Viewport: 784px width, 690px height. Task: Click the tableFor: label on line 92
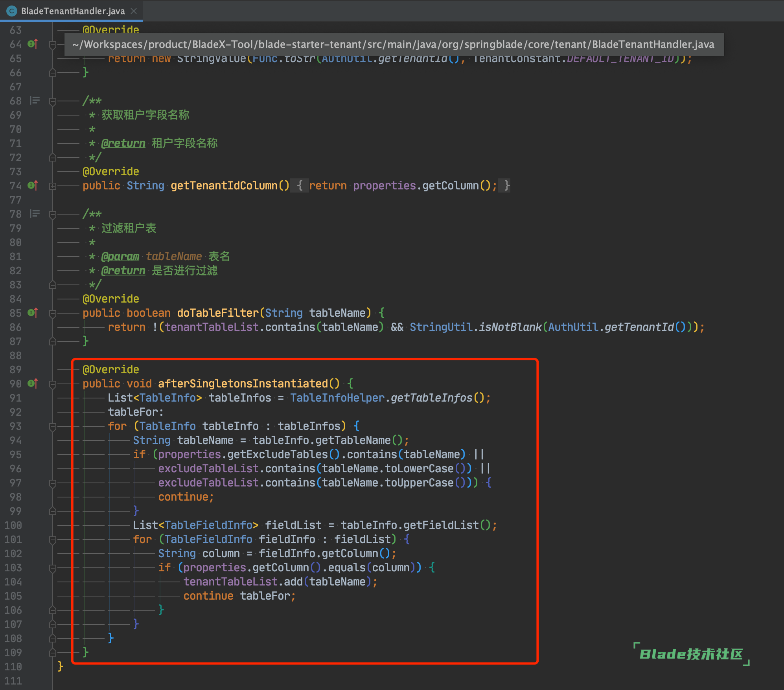(x=136, y=412)
